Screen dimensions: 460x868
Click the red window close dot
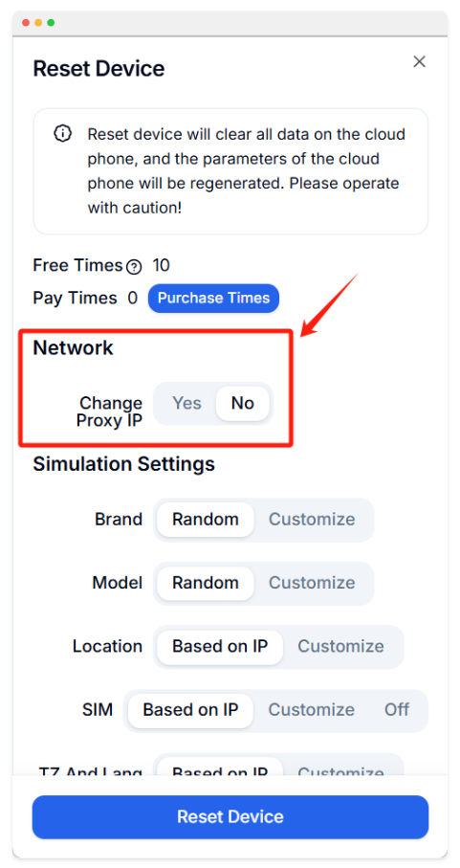[26, 23]
